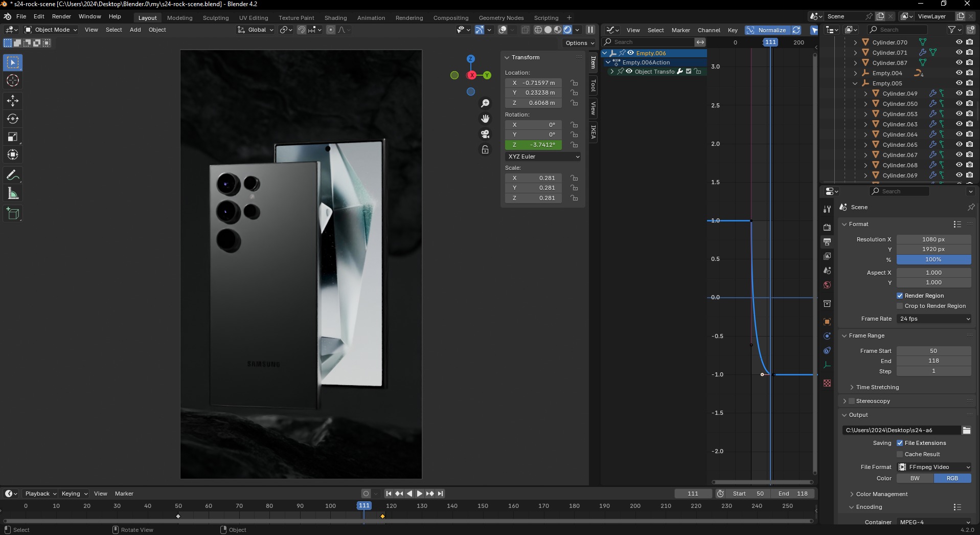Click the Play animation button
The width and height of the screenshot is (980, 535).
420,494
